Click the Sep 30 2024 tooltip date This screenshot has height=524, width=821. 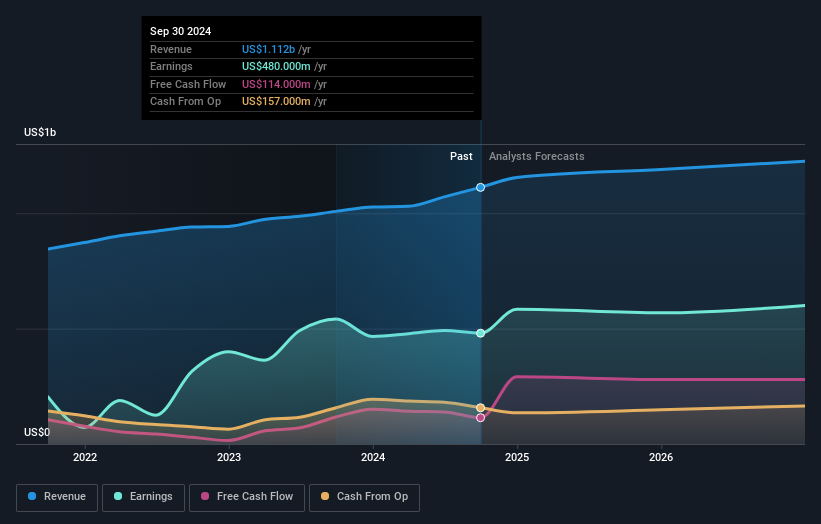[181, 31]
